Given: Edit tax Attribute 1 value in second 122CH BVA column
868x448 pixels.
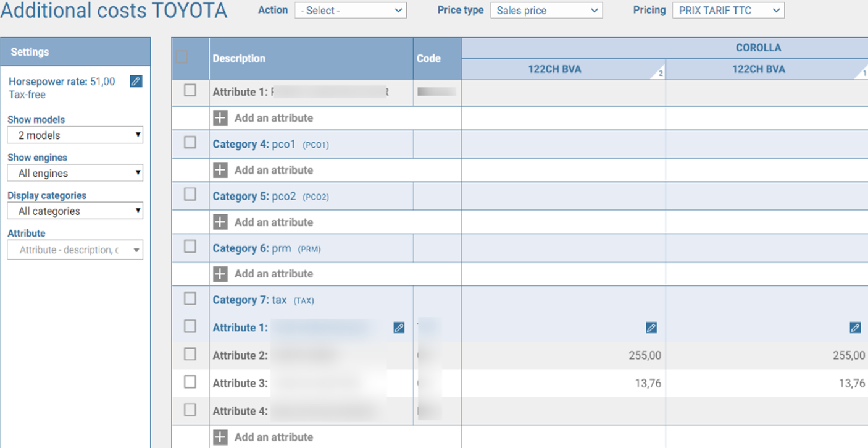Looking at the screenshot, I should 855,328.
